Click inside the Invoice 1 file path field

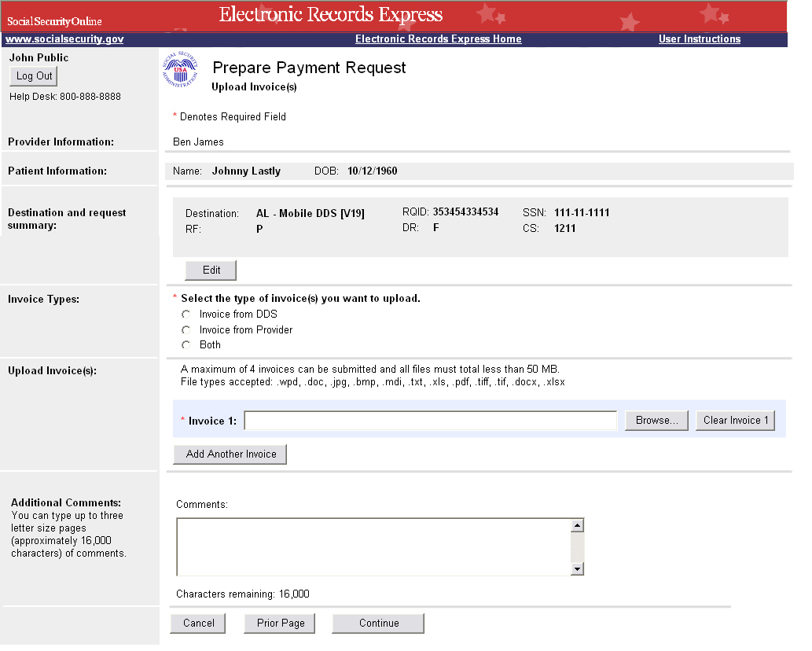[x=430, y=421]
